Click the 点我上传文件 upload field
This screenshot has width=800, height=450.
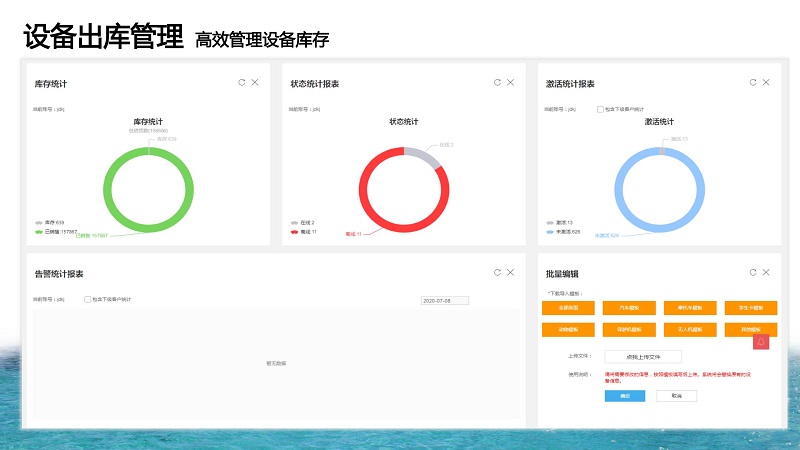[x=643, y=356]
